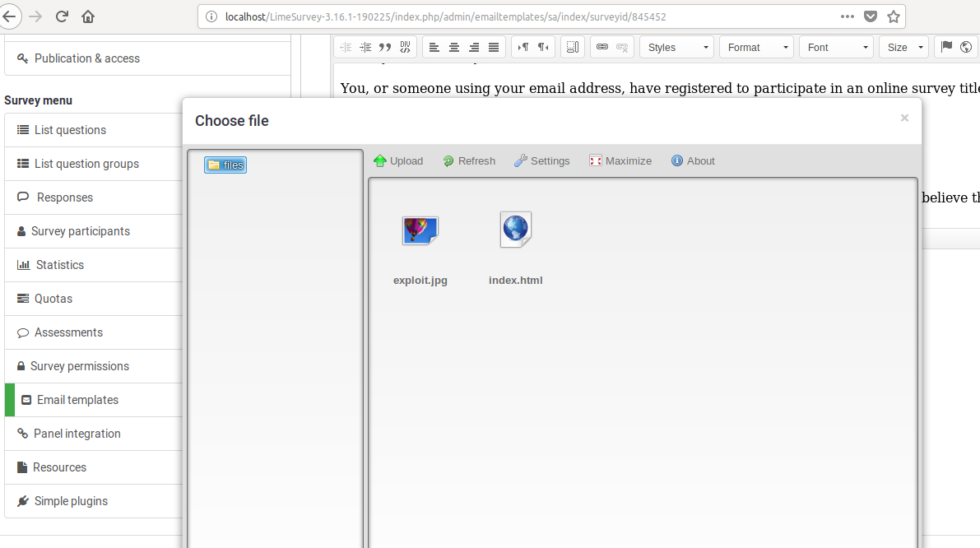This screenshot has height=548, width=980.
Task: Open Quotas menu item
Action: tap(94, 299)
